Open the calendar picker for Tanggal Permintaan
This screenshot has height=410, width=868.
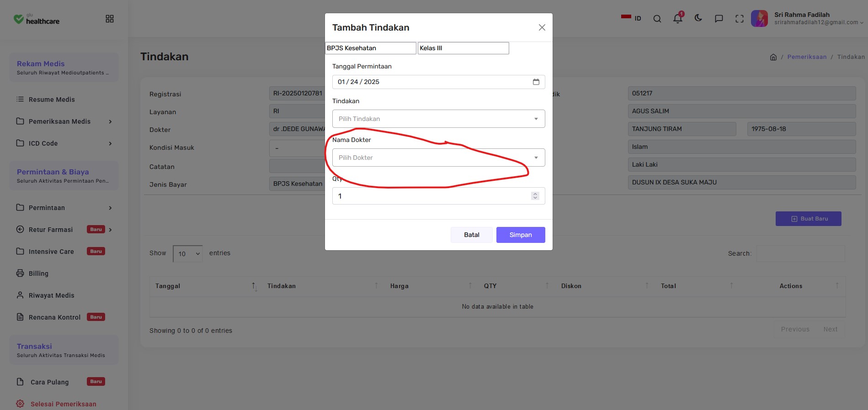[536, 82]
